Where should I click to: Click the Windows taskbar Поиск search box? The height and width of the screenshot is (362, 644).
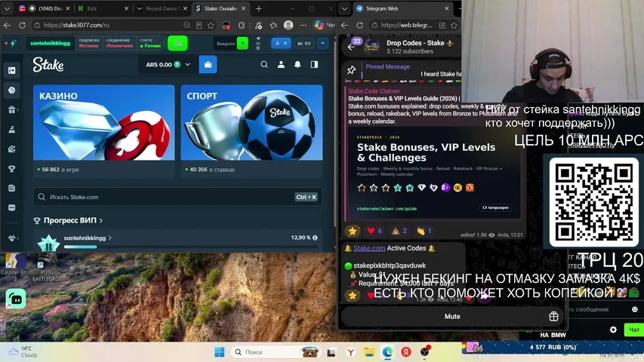coord(276,351)
